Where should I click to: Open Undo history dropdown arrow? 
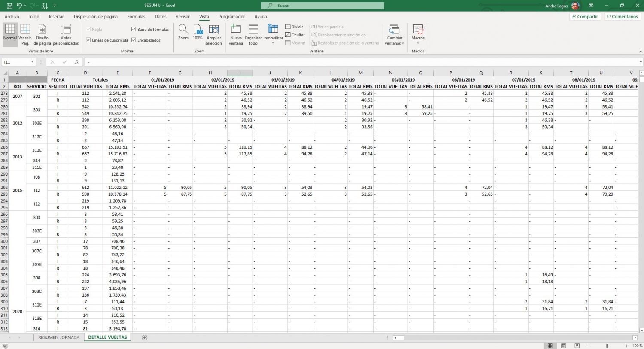click(25, 6)
